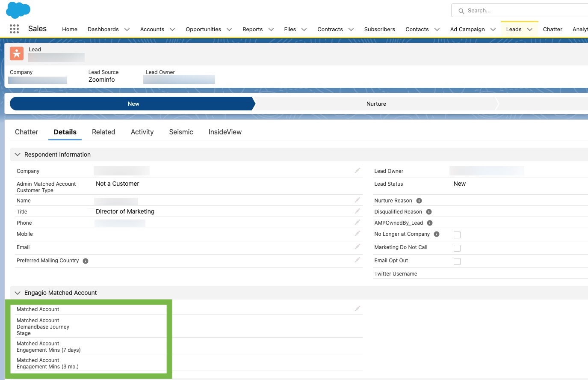The height and width of the screenshot is (380, 588).
Task: Click the orange Lead record icon
Action: click(17, 53)
